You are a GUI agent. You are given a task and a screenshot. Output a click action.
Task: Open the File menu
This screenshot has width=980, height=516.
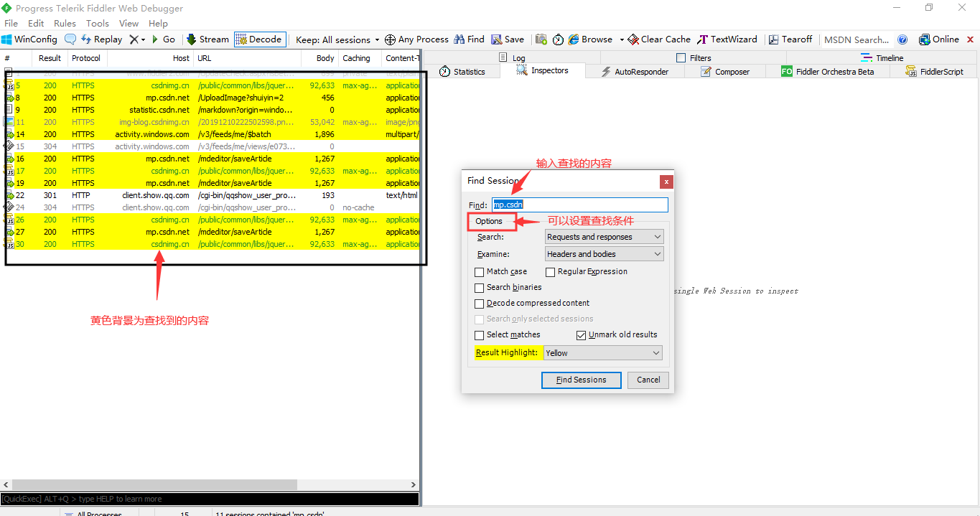(x=11, y=23)
